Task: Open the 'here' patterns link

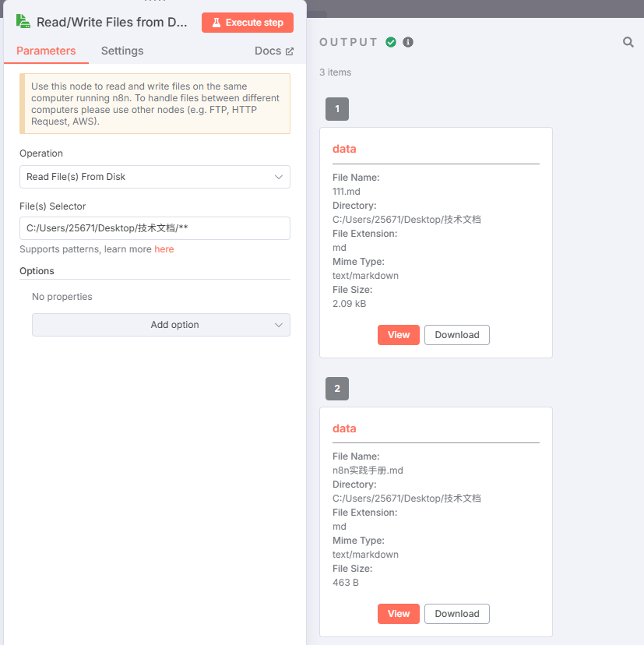Action: 164,249
